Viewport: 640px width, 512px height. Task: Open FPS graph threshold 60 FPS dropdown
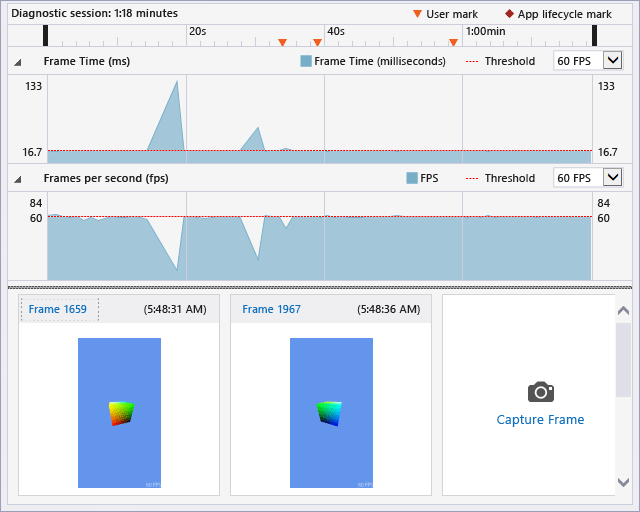pos(612,178)
